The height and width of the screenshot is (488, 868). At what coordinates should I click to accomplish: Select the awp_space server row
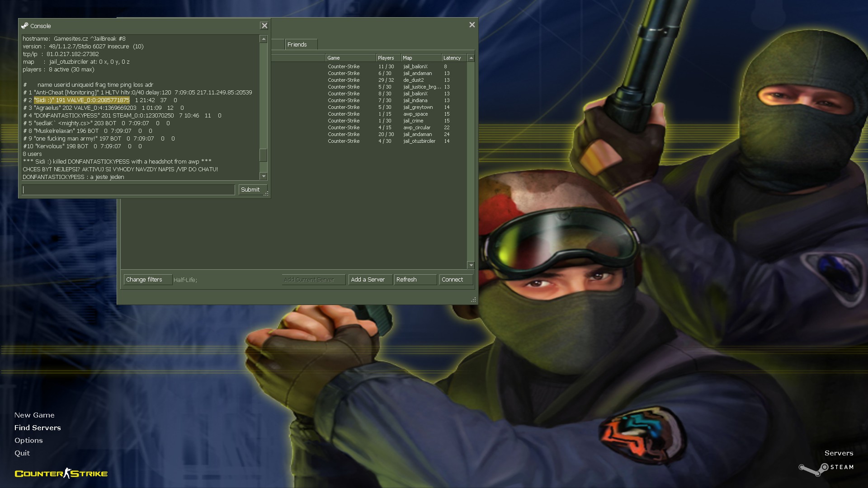coord(368,114)
